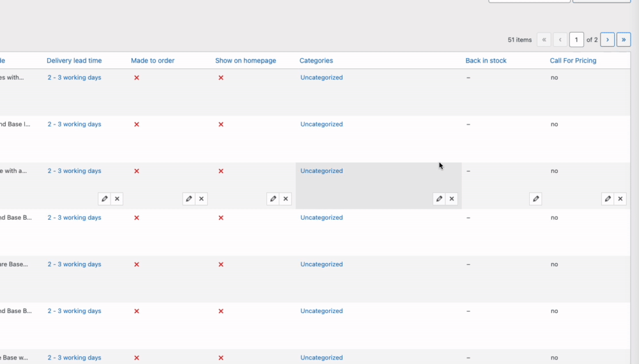Sort by Made to order column

coord(153,60)
